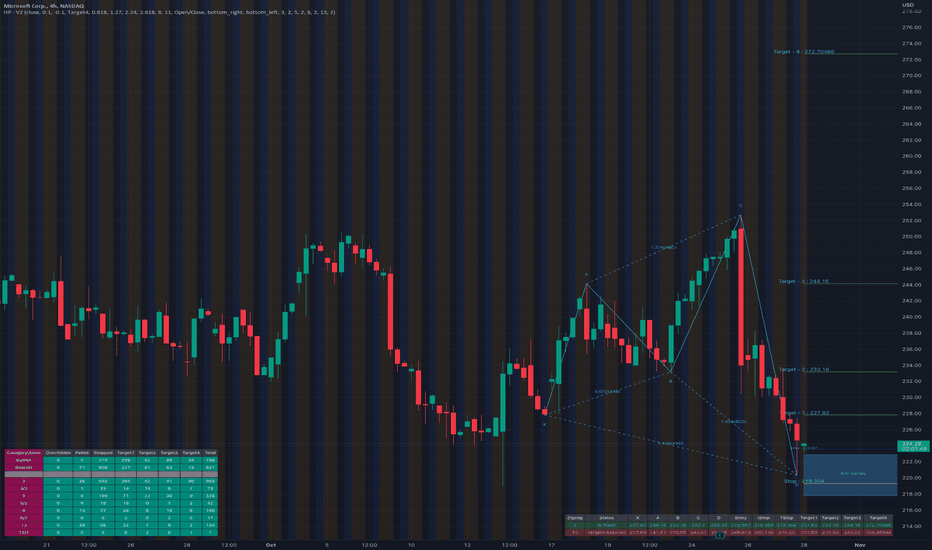Click the 'Target - 4 : 272.70466' label

click(x=804, y=52)
